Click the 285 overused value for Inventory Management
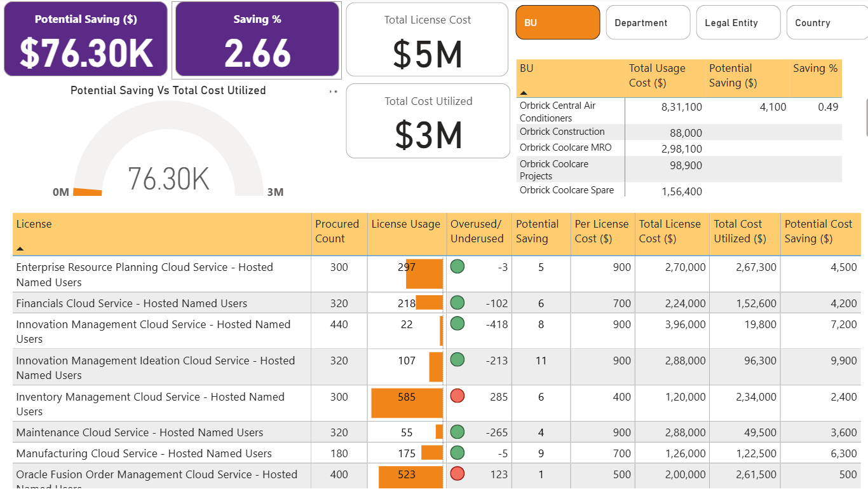This screenshot has width=868, height=489. 499,397
